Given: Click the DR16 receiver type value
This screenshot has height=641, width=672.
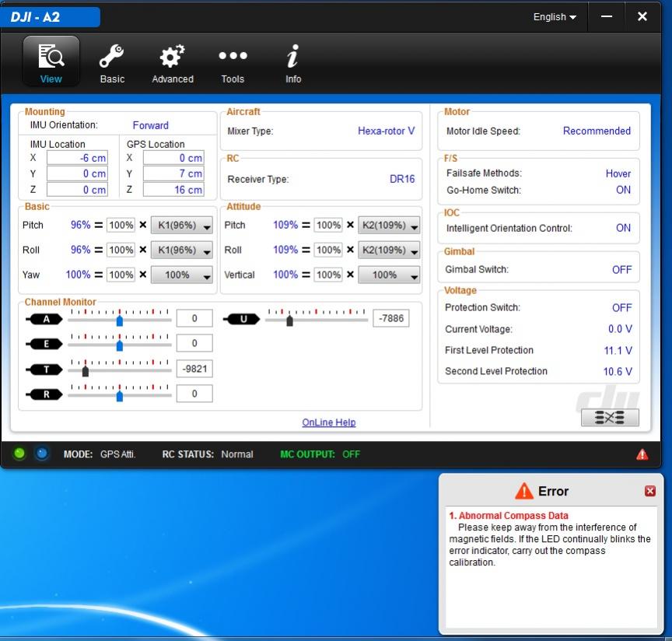Looking at the screenshot, I should [402, 179].
